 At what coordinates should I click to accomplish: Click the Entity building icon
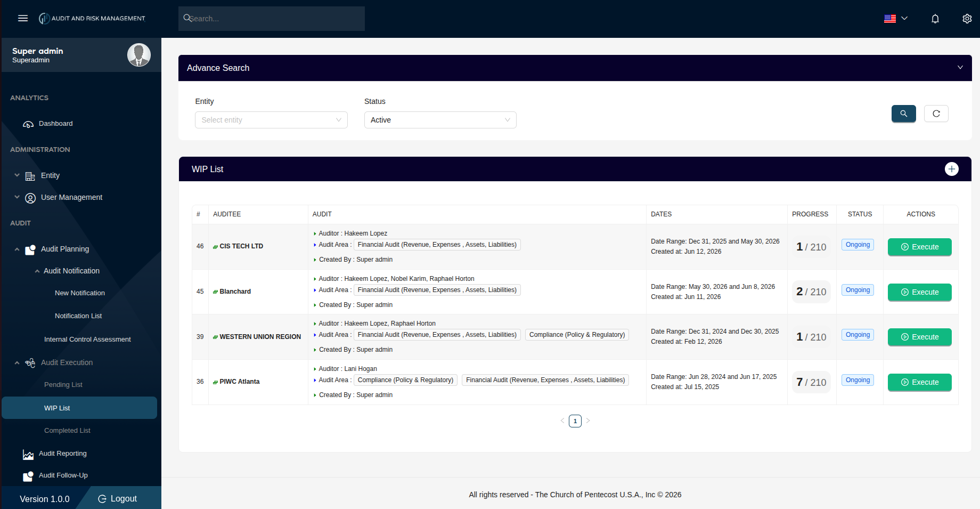(x=30, y=176)
